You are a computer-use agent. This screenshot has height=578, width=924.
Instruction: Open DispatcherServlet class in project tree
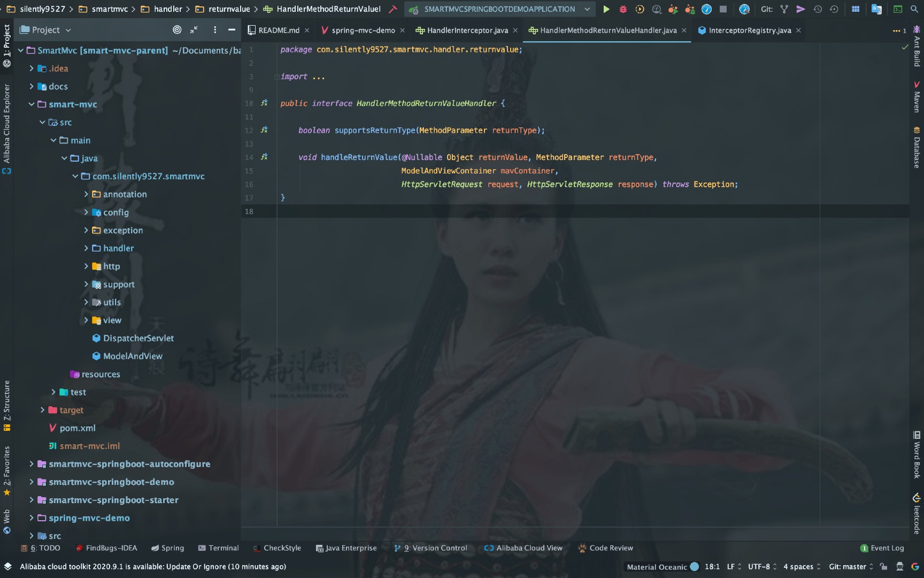pos(133,338)
